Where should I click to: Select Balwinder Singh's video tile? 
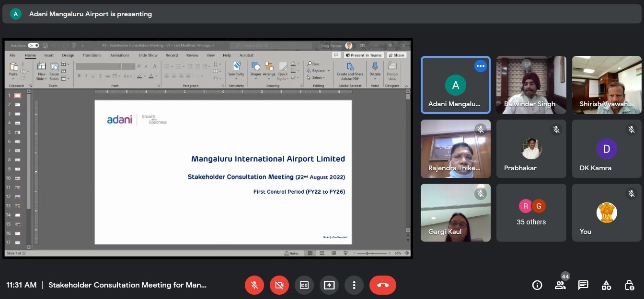tap(531, 85)
